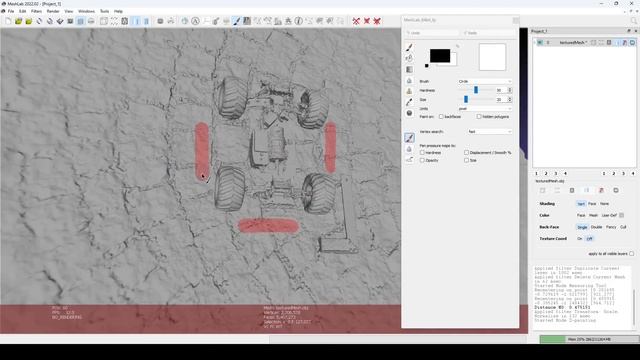Select the clone stamp tool in paint panel
The width and height of the screenshot is (640, 360).
pyautogui.click(x=409, y=91)
